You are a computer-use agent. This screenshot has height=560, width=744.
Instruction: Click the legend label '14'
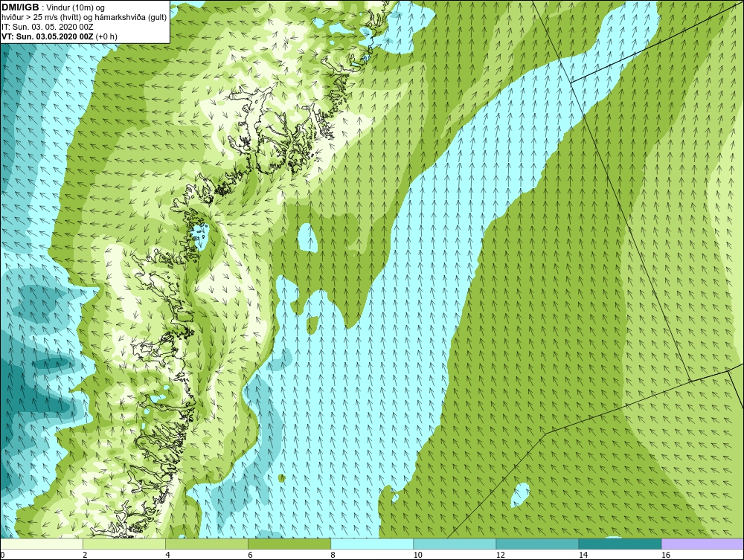pyautogui.click(x=583, y=556)
